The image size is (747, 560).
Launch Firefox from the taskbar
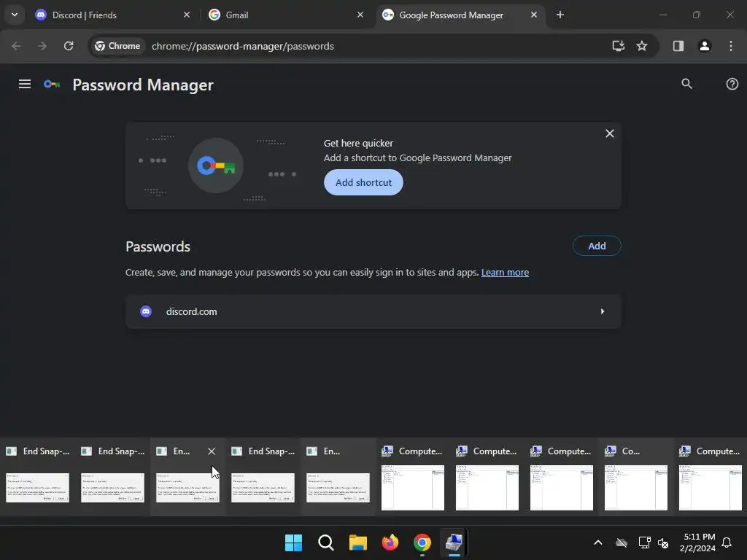[x=390, y=542]
